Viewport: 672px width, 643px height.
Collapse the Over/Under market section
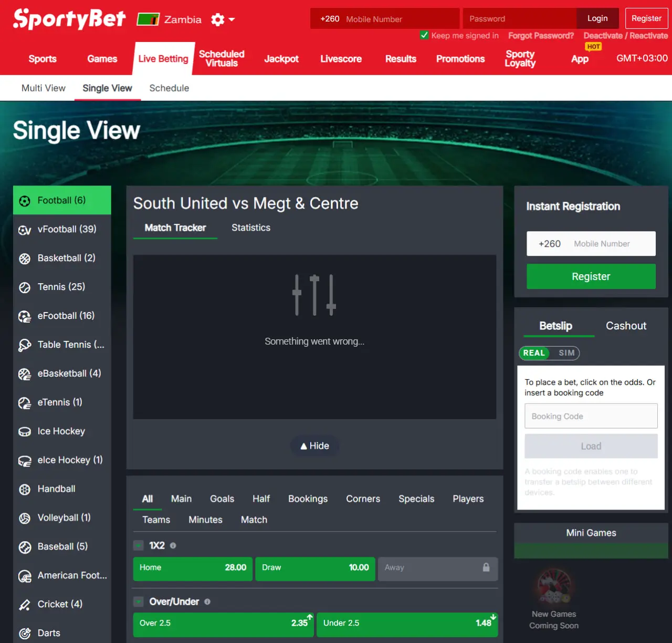139,602
